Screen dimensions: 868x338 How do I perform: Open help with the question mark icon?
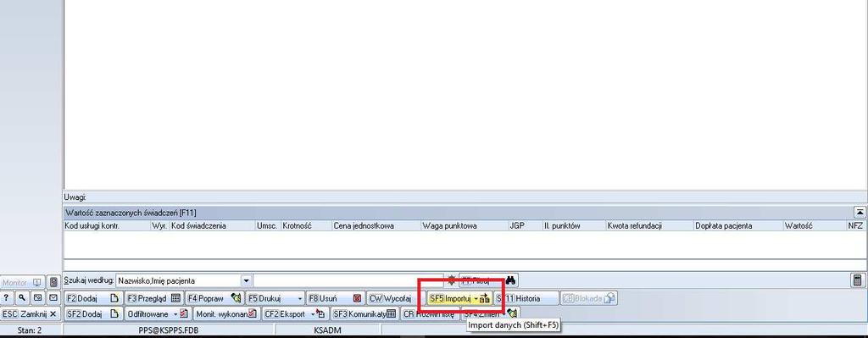6,297
